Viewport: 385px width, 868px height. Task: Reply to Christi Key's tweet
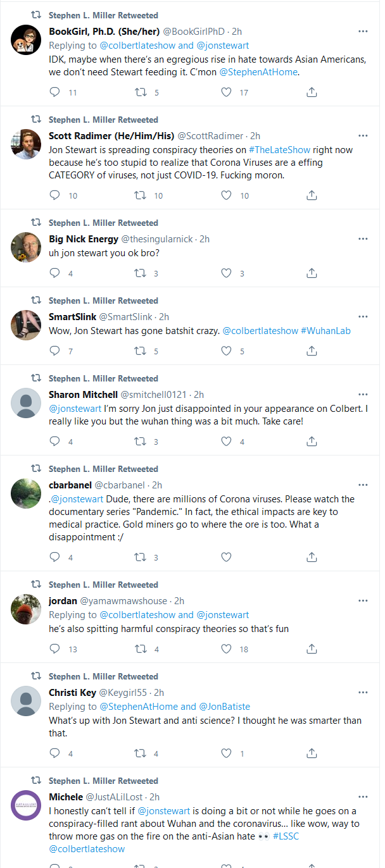pyautogui.click(x=55, y=753)
